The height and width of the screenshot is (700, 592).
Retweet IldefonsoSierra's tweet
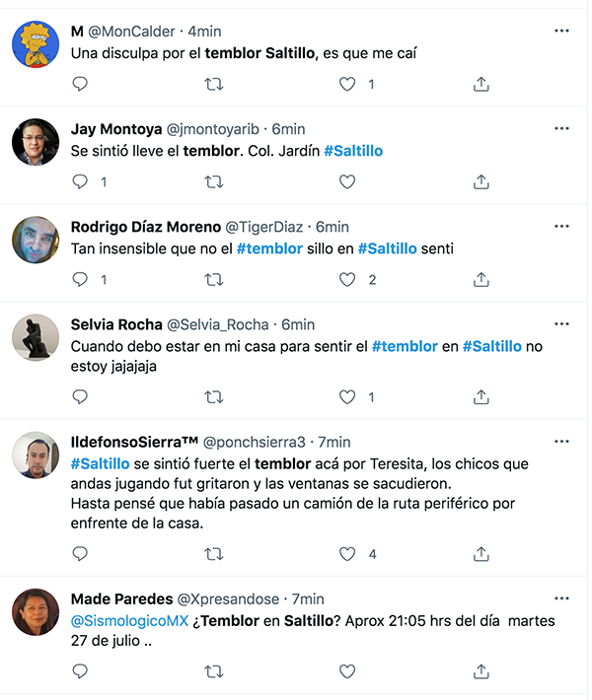[x=213, y=554]
